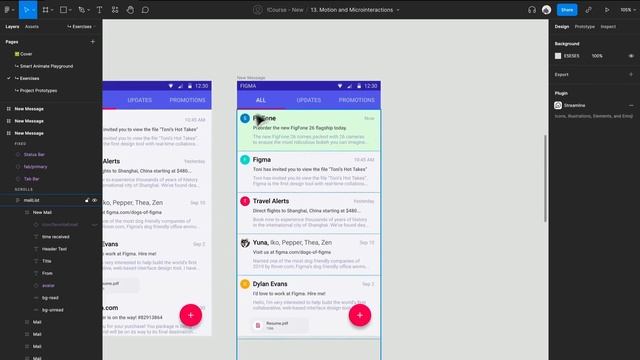Open file title dropdown chevron
Image resolution: width=640 pixels, height=360 pixels.
[x=398, y=10]
